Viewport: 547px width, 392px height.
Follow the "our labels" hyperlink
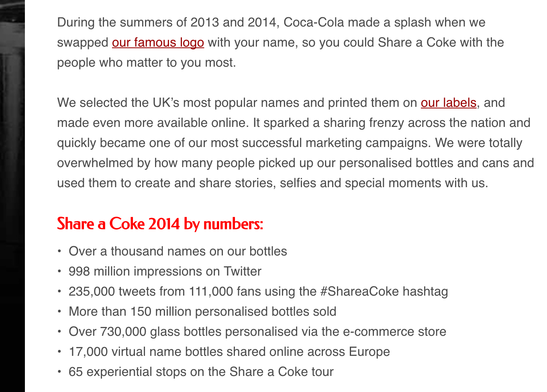tap(448, 103)
